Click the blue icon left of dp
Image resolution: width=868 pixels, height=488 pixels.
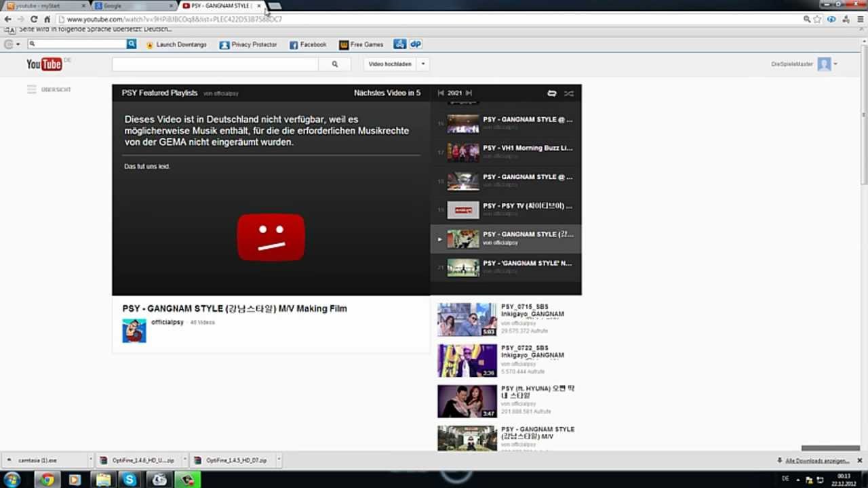(x=400, y=44)
